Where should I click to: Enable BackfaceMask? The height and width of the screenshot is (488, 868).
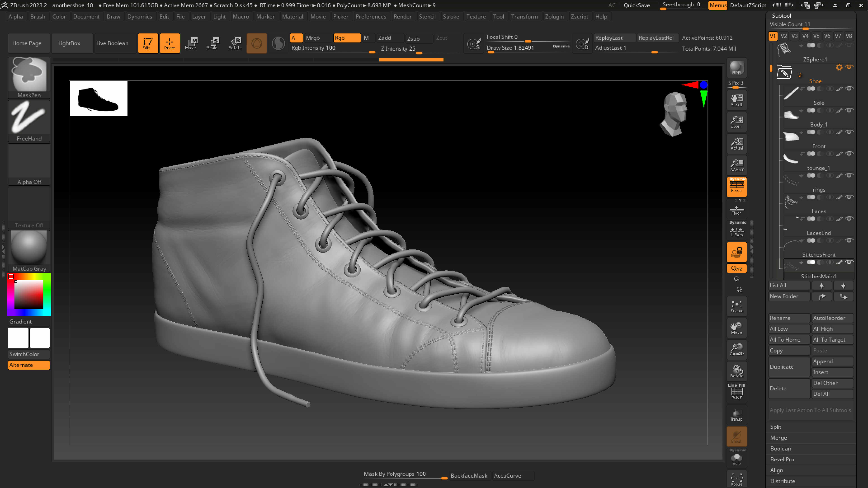click(469, 476)
